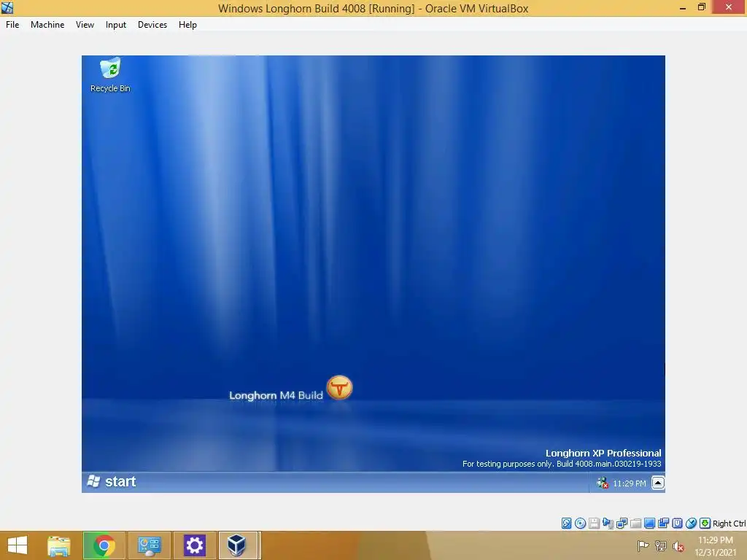
Task: Click the Longhorn XP Professional watermark text
Action: 603,453
